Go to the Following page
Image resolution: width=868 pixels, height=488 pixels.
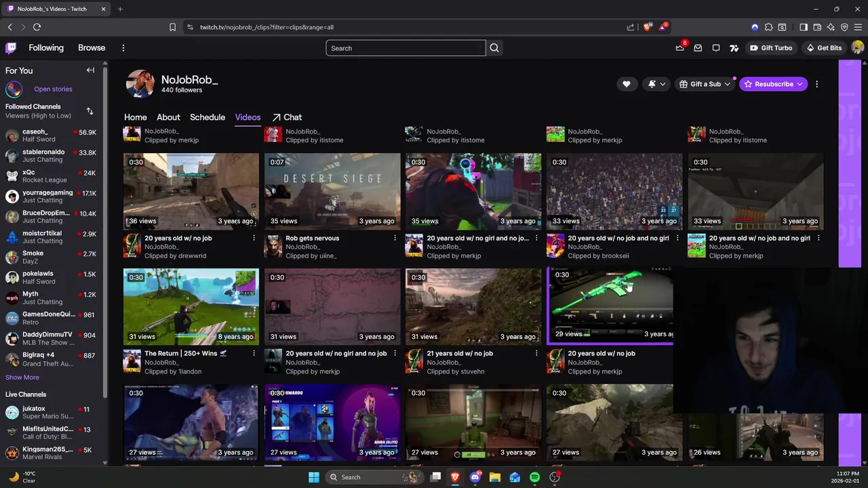pyautogui.click(x=46, y=48)
